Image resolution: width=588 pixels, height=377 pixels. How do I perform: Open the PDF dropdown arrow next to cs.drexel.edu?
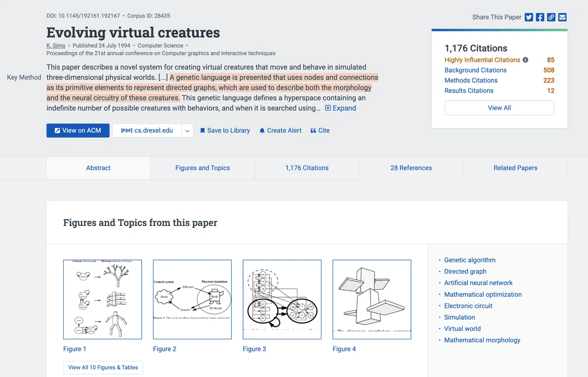[188, 130]
